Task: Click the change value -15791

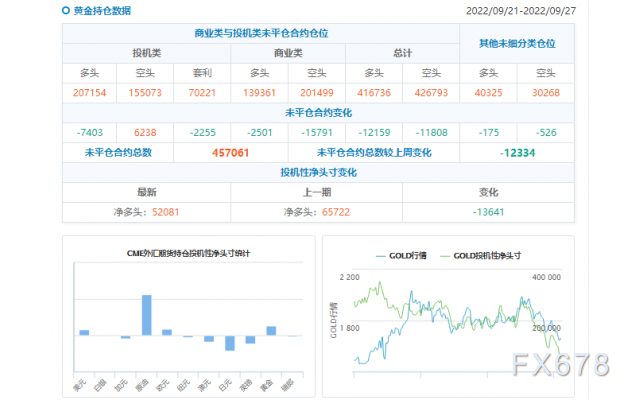Action: coord(317,133)
